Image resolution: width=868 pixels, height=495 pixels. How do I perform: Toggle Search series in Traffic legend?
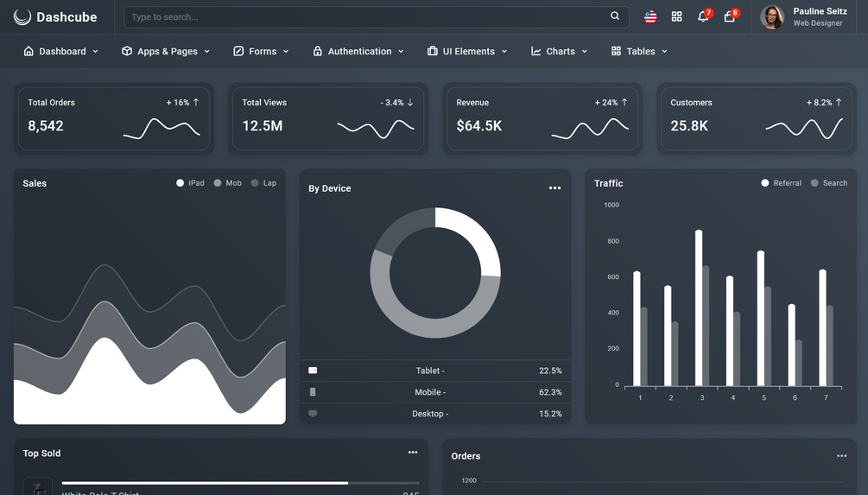tap(828, 183)
